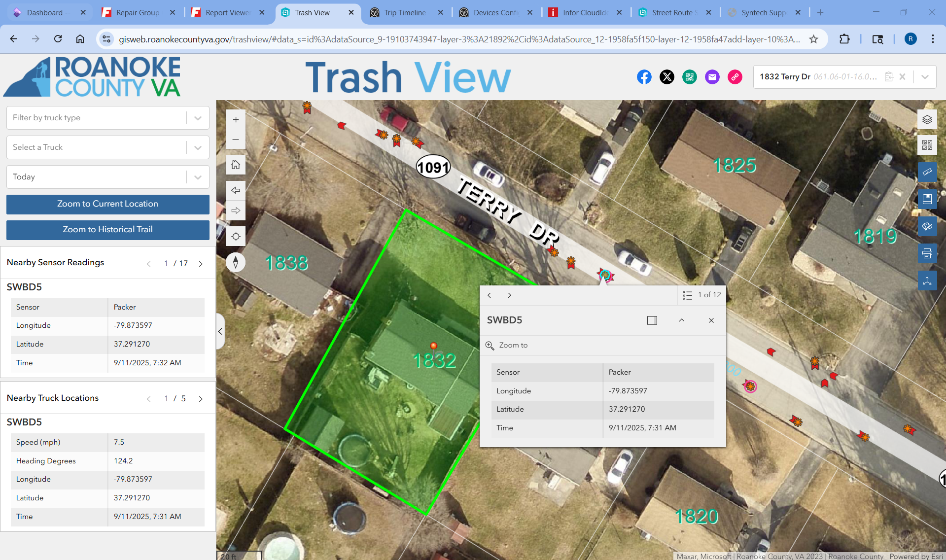Switch to the Infor CloudSuite tab

586,12
